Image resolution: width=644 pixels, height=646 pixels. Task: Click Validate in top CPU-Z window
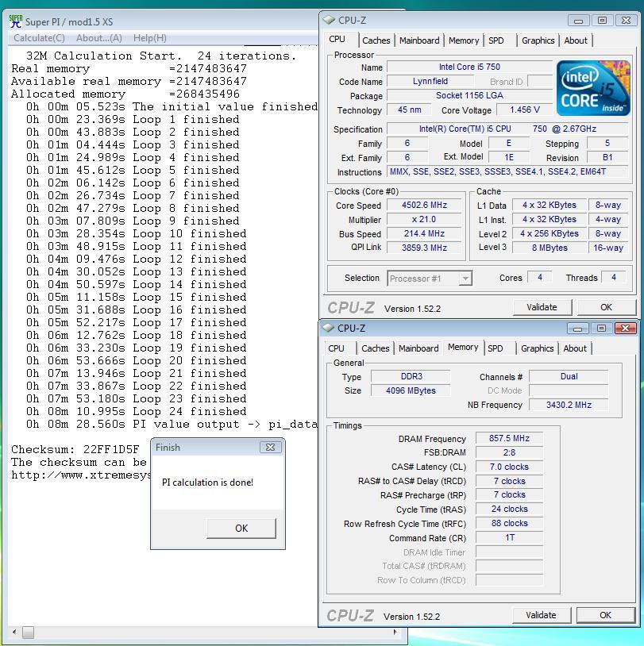coord(542,307)
